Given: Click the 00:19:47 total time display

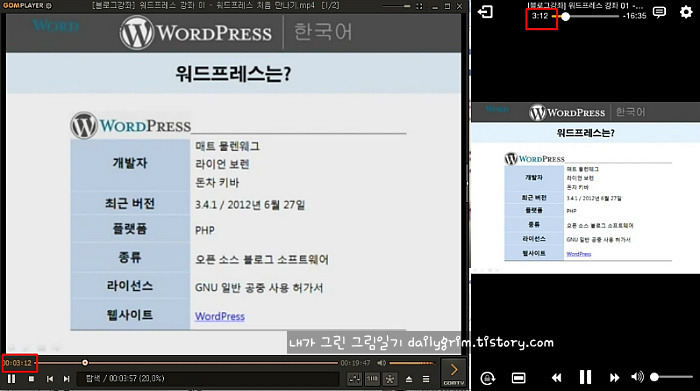Looking at the screenshot, I should pos(355,363).
